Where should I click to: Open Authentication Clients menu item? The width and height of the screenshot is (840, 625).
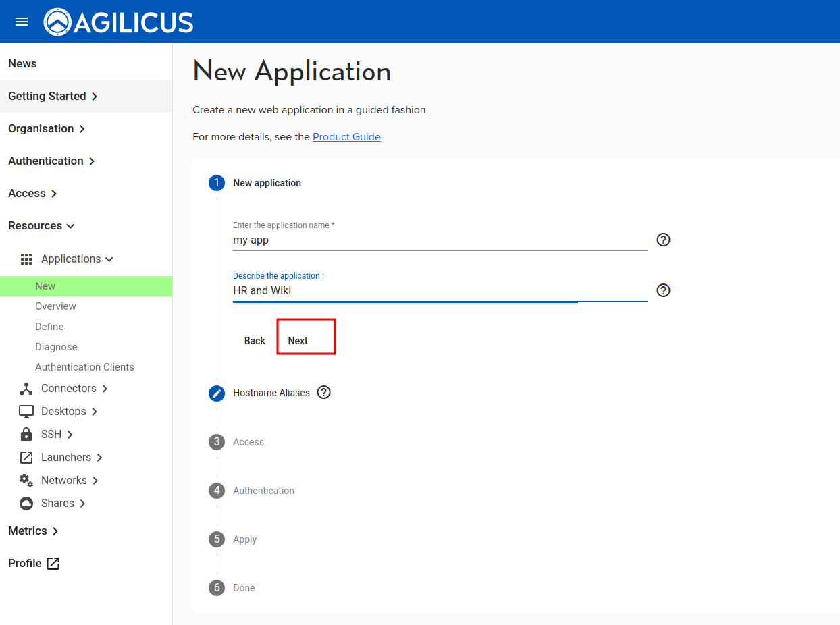point(84,367)
